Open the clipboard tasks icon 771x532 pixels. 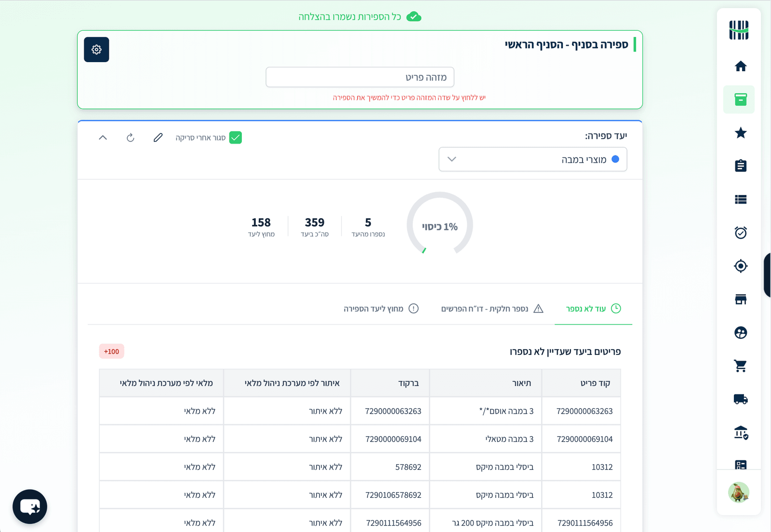[x=741, y=166]
